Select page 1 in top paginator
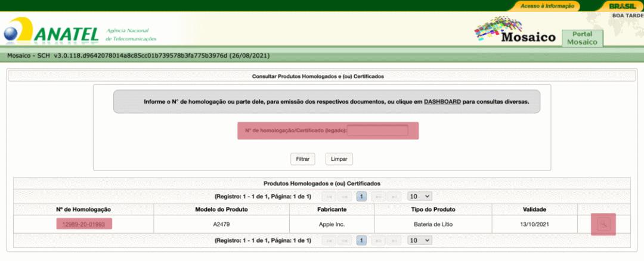 tap(361, 197)
